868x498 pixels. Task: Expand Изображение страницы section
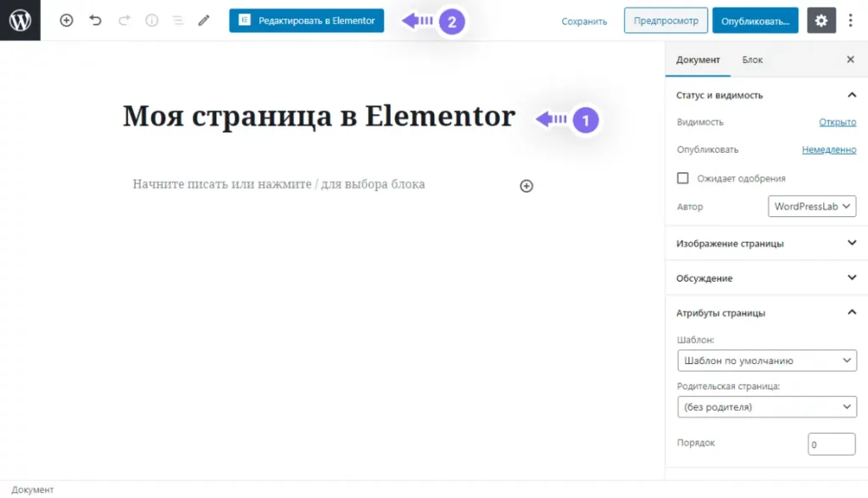click(x=766, y=243)
